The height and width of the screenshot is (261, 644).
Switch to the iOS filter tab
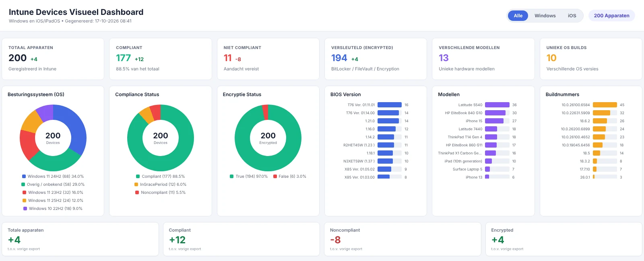572,16
